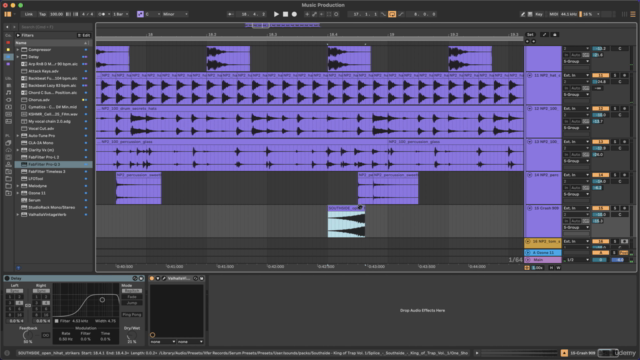Toggle the Arrangement Loop switch
The height and width of the screenshot is (360, 640).
pyautogui.click(x=392, y=14)
